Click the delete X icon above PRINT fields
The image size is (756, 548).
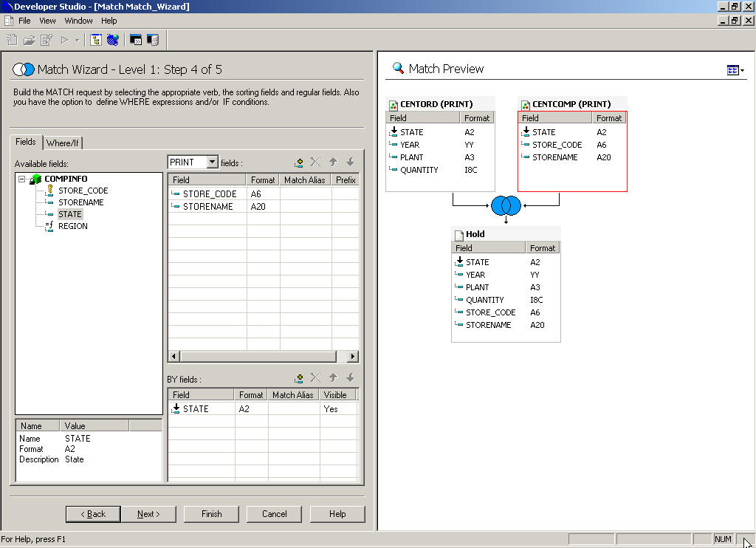(316, 162)
